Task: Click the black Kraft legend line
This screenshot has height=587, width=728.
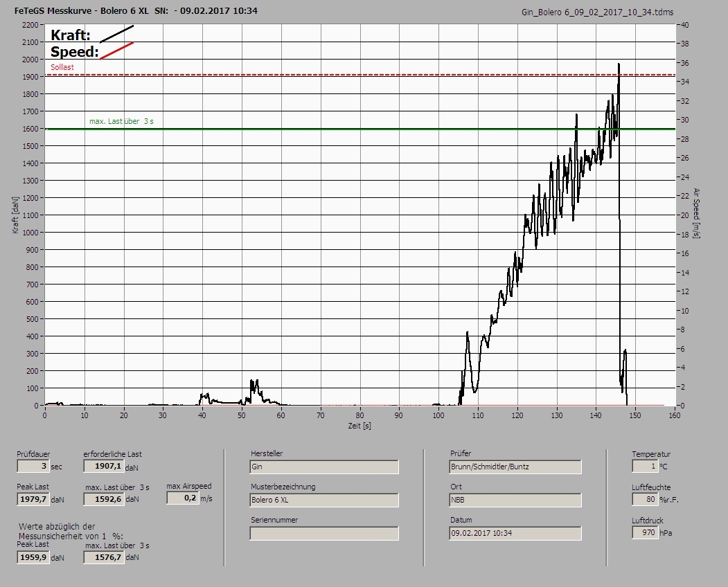Action: point(117,34)
